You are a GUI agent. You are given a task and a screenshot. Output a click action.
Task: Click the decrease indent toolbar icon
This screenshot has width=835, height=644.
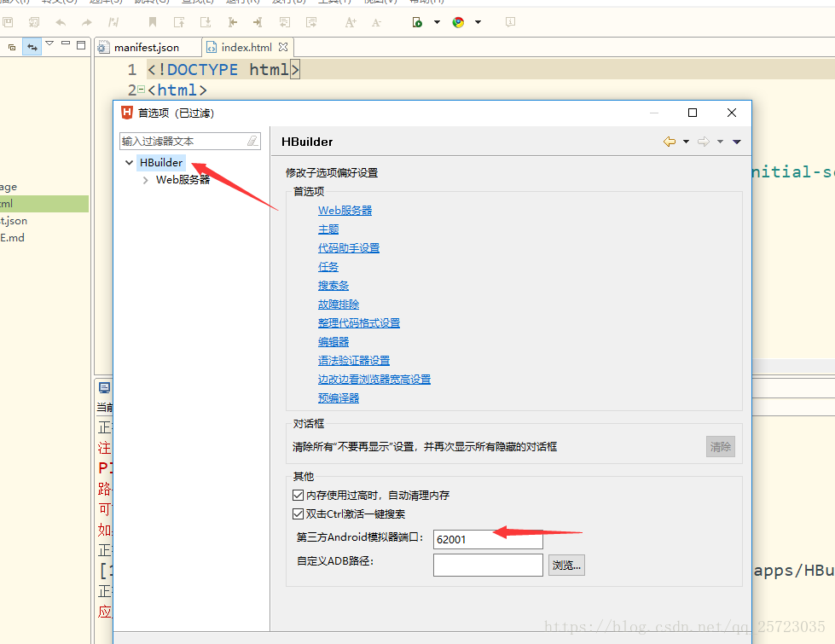[232, 22]
